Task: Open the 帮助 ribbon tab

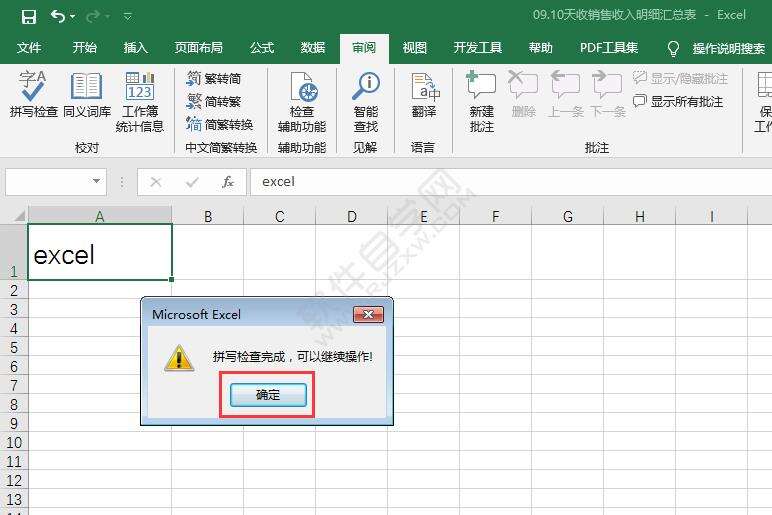Action: pos(540,48)
